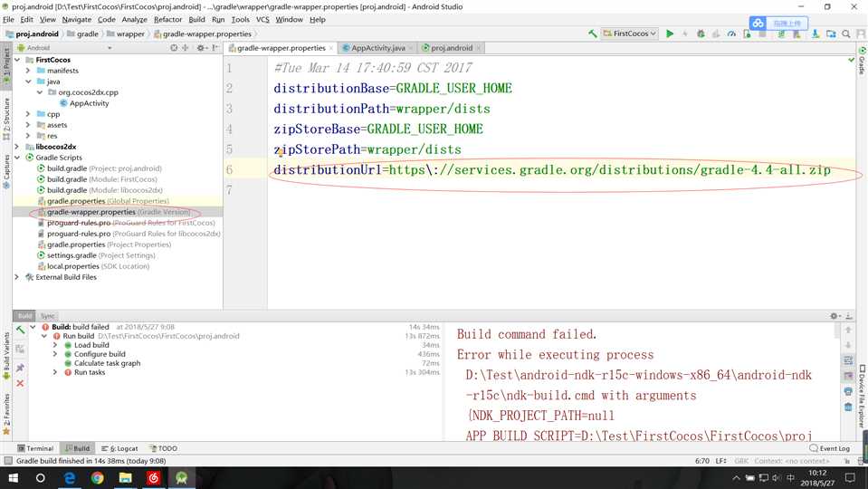
Task: Start debugging with the bug icon
Action: (701, 34)
